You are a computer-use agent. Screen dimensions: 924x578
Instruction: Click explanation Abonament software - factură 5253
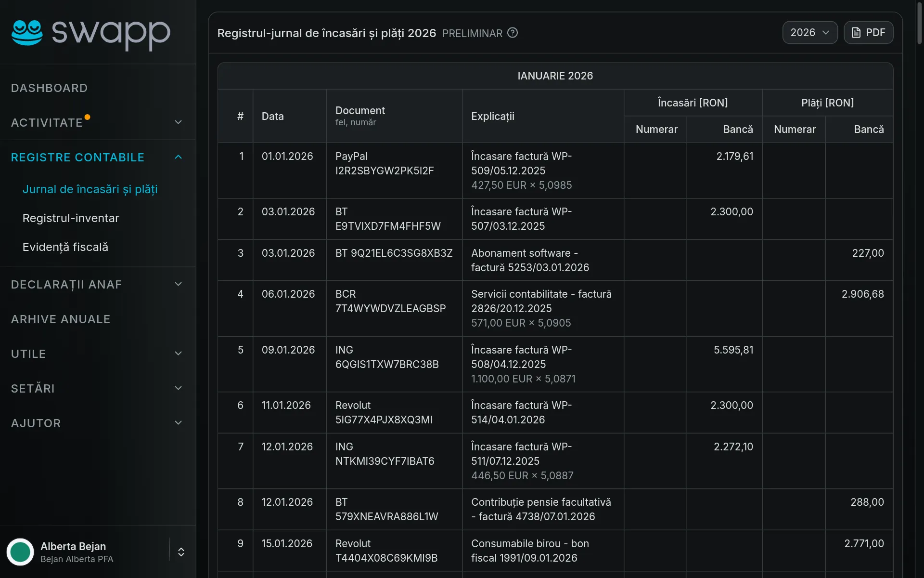(530, 260)
